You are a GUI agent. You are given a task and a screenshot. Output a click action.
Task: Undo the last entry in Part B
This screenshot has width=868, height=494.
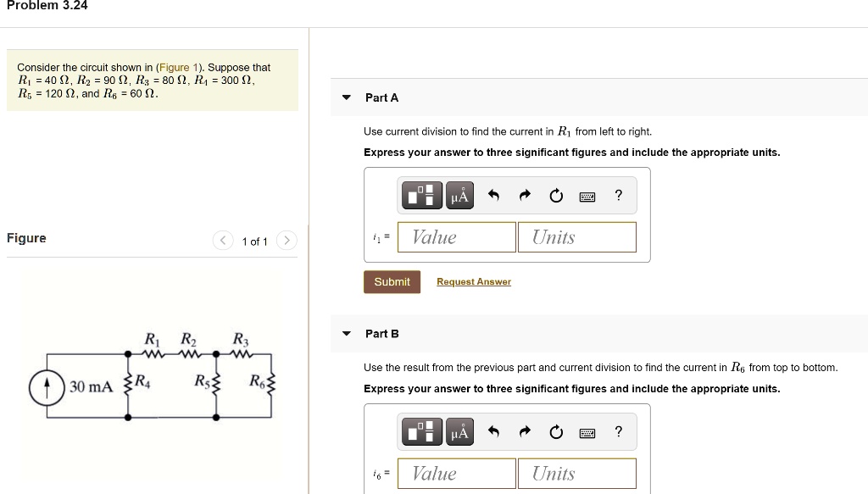point(492,431)
